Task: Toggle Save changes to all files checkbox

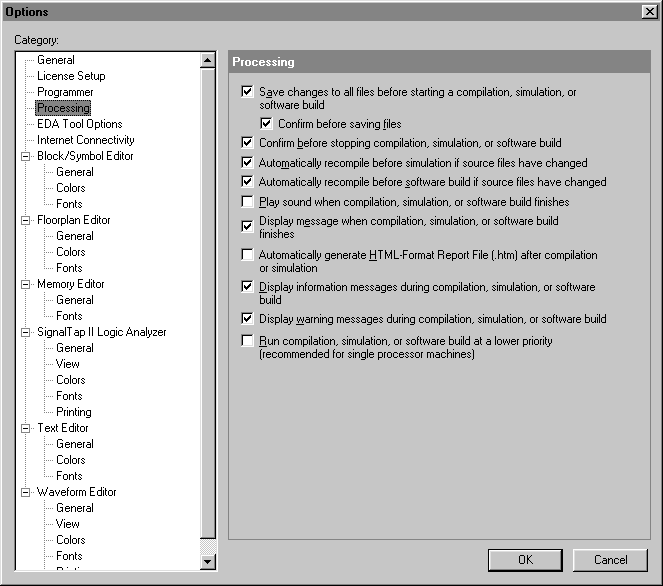Action: pos(247,91)
